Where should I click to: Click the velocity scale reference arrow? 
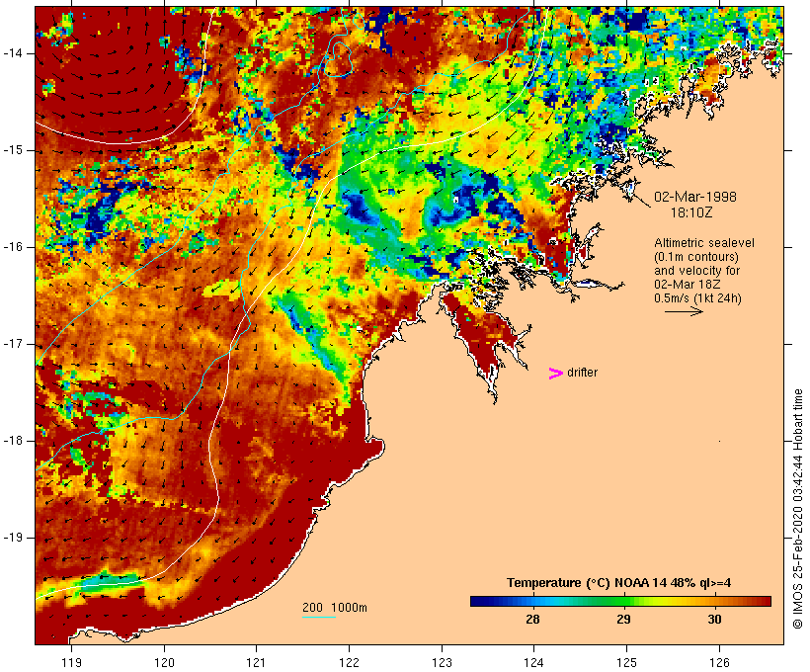pos(684,311)
